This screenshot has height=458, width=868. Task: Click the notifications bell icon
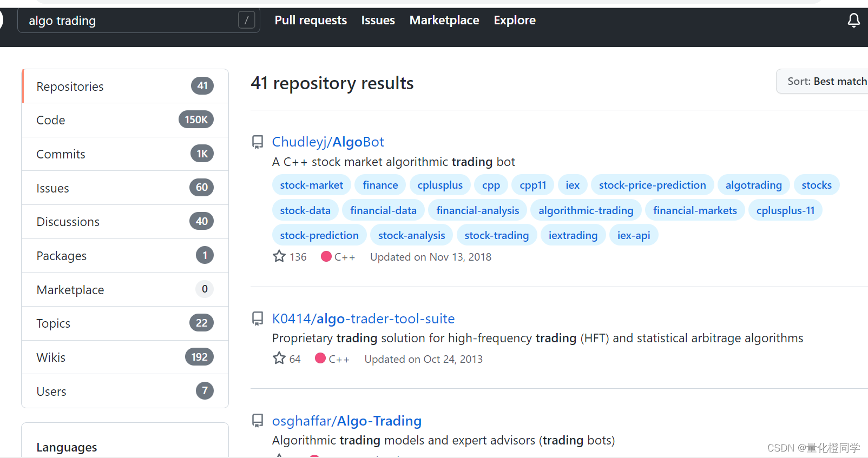(853, 21)
